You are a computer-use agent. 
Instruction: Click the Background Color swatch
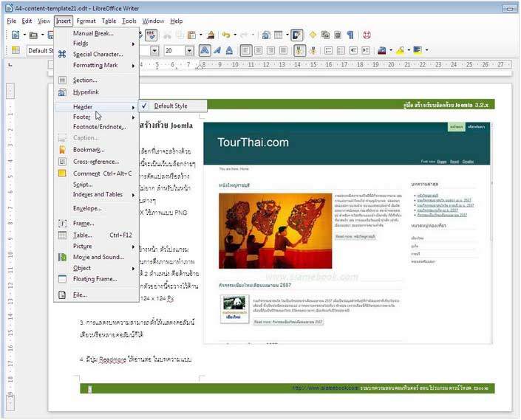[x=418, y=50]
